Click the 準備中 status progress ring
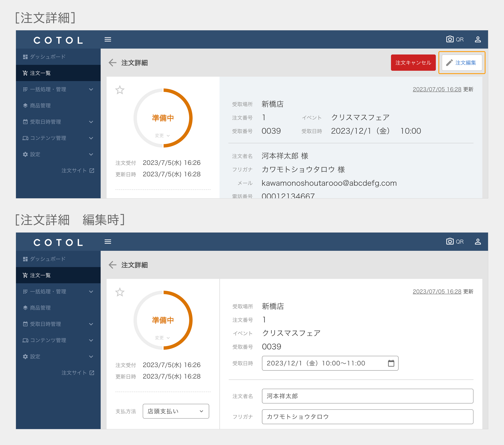Image resolution: width=504 pixels, height=445 pixels. (162, 118)
